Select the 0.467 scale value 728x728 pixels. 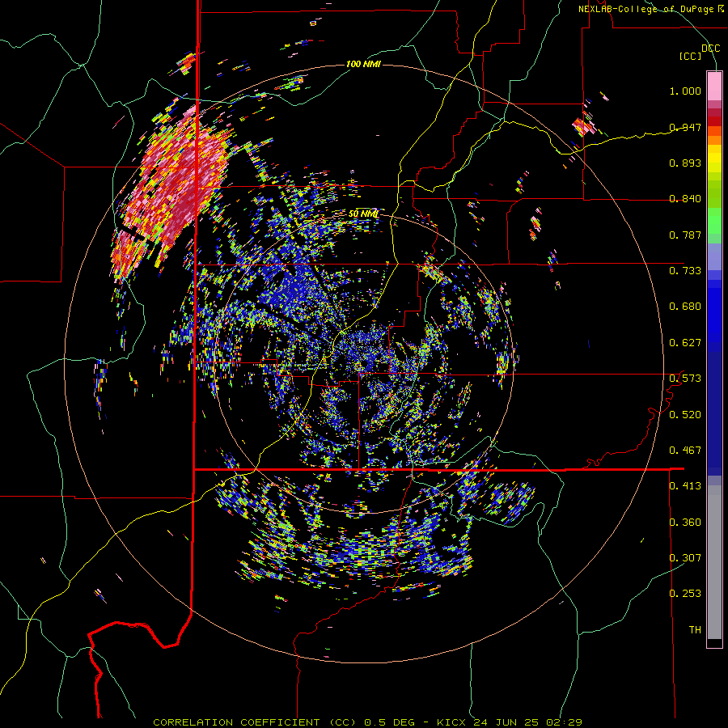(x=685, y=451)
